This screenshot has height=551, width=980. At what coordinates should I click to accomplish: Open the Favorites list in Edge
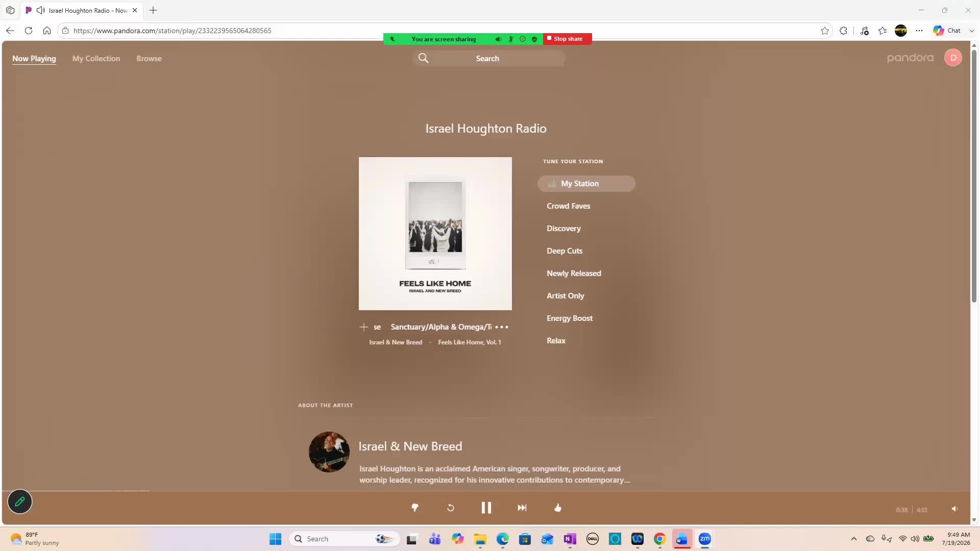click(883, 31)
